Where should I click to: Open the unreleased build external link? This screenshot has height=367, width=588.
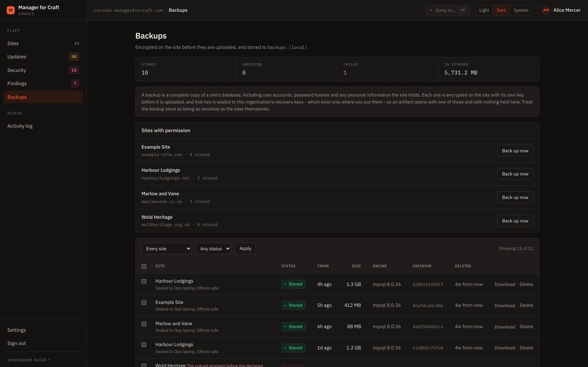(28, 360)
